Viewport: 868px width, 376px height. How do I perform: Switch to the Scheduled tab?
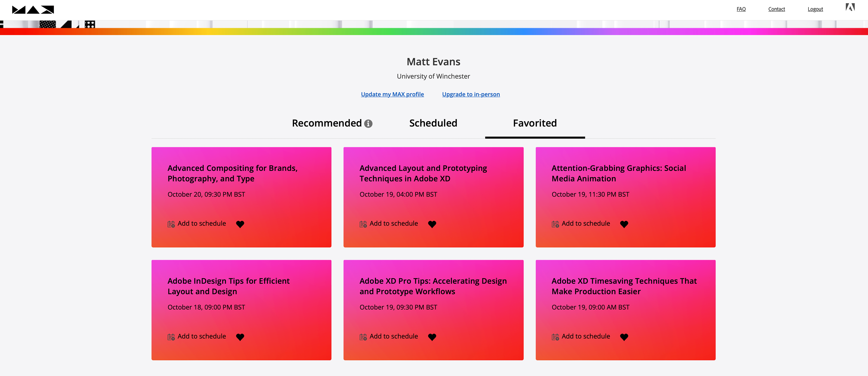click(433, 123)
